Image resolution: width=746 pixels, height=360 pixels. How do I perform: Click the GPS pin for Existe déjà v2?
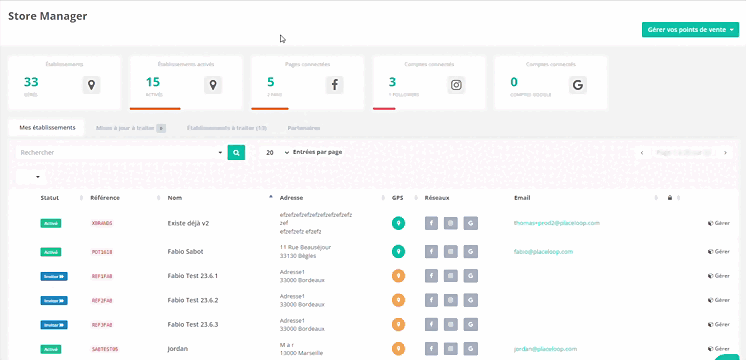[x=398, y=223]
